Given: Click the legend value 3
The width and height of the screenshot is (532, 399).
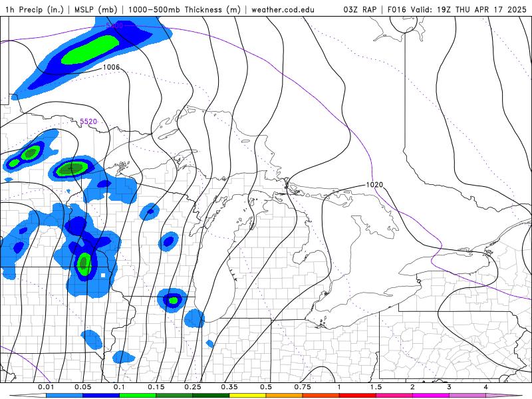Looking at the screenshot, I should tap(450, 387).
